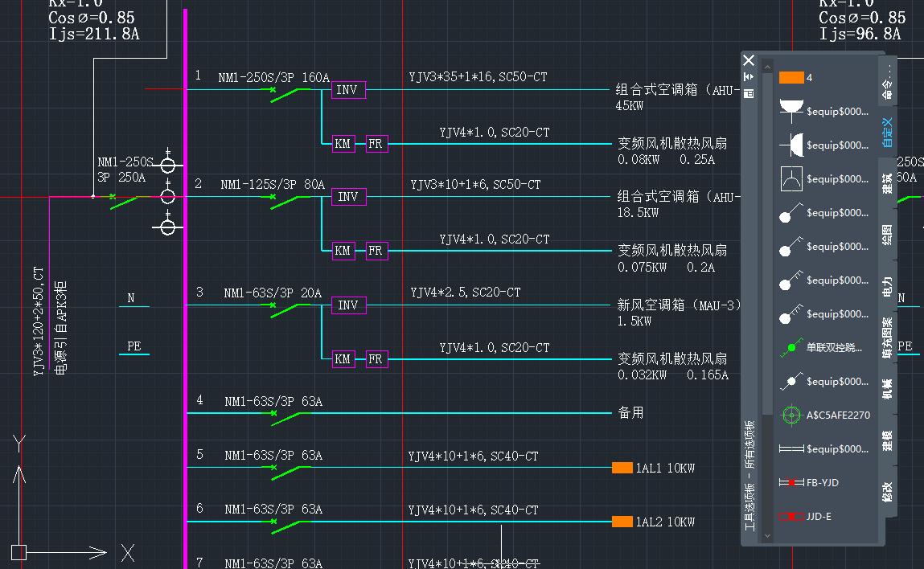Select the ceiling lamp symbol in tool palette

[x=792, y=106]
